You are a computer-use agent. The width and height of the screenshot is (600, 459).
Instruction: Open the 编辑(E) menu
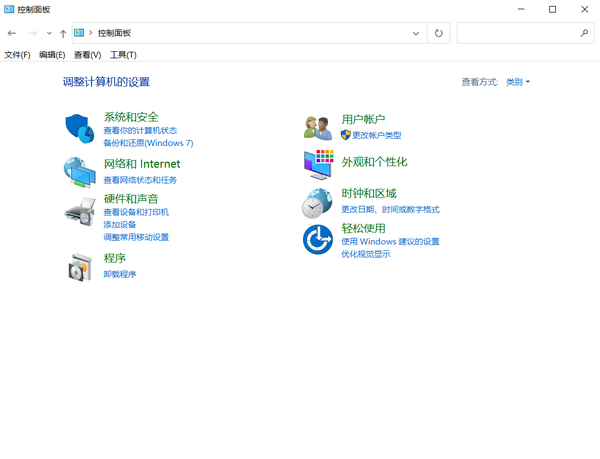click(x=52, y=55)
